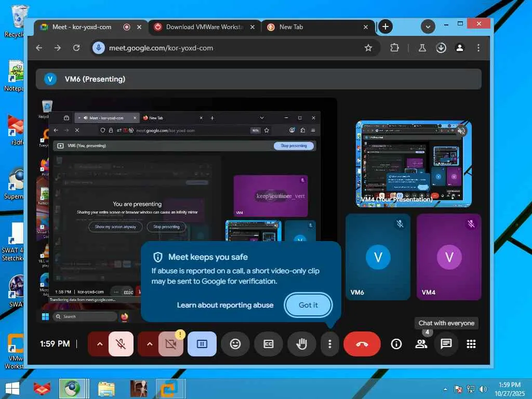The width and height of the screenshot is (532, 399).
Task: Click recording indicator on Meet tab
Action: click(127, 27)
